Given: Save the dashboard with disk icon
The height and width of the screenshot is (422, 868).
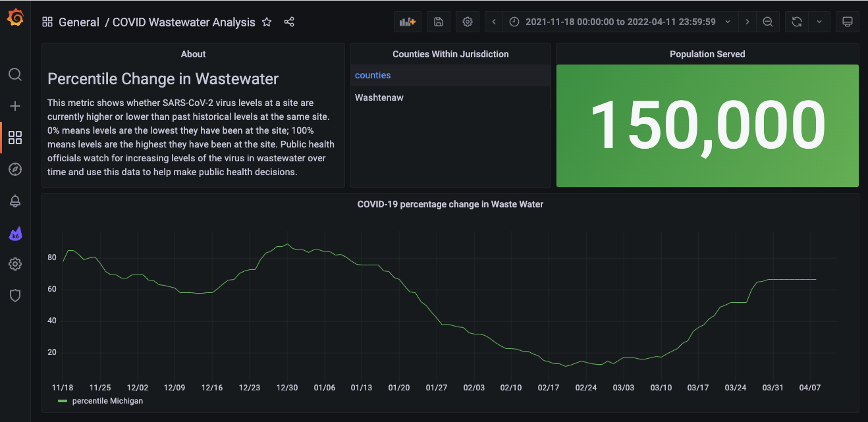Looking at the screenshot, I should coord(439,22).
